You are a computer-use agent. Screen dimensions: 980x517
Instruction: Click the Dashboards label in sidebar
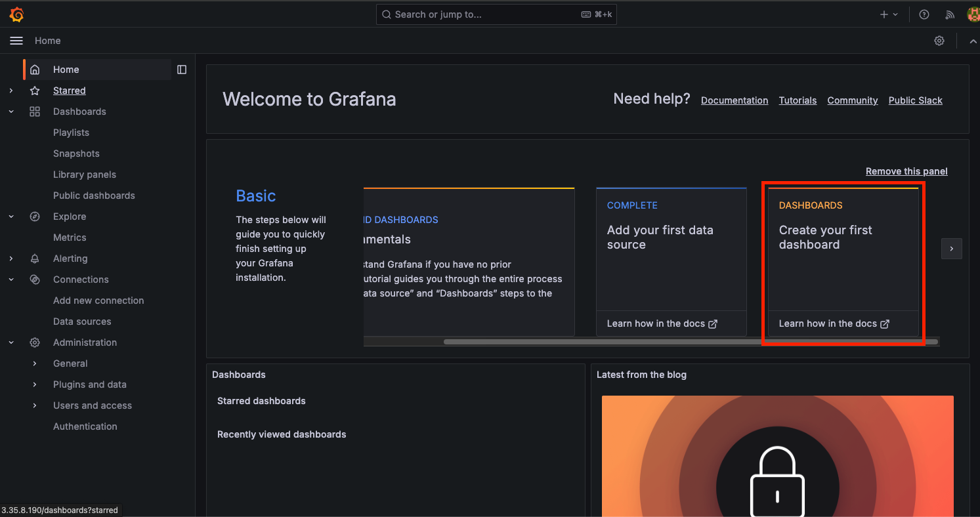(79, 112)
